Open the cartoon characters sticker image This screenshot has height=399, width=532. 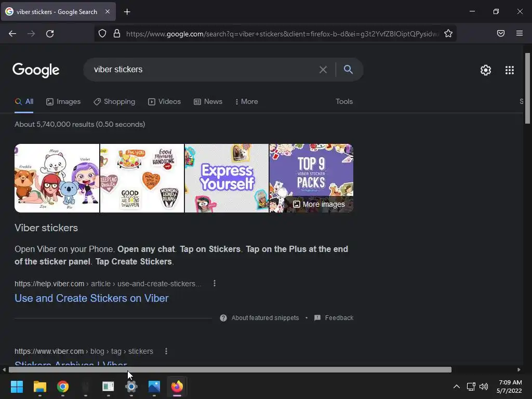point(57,178)
